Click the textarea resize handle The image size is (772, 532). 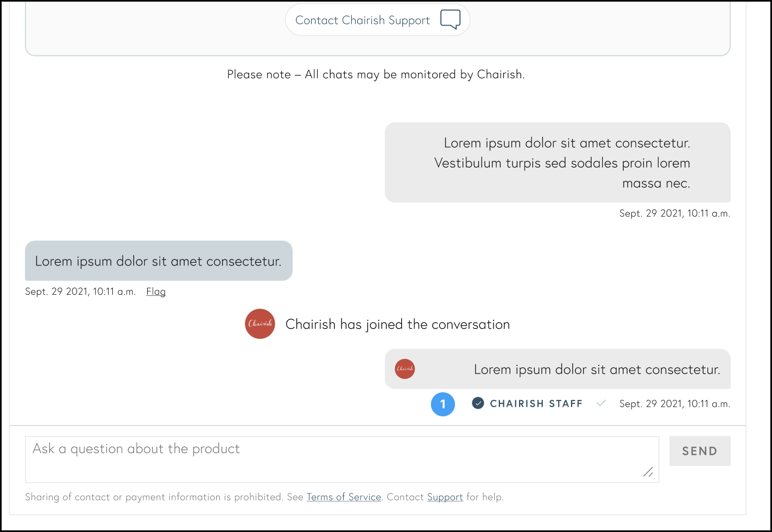pos(648,472)
